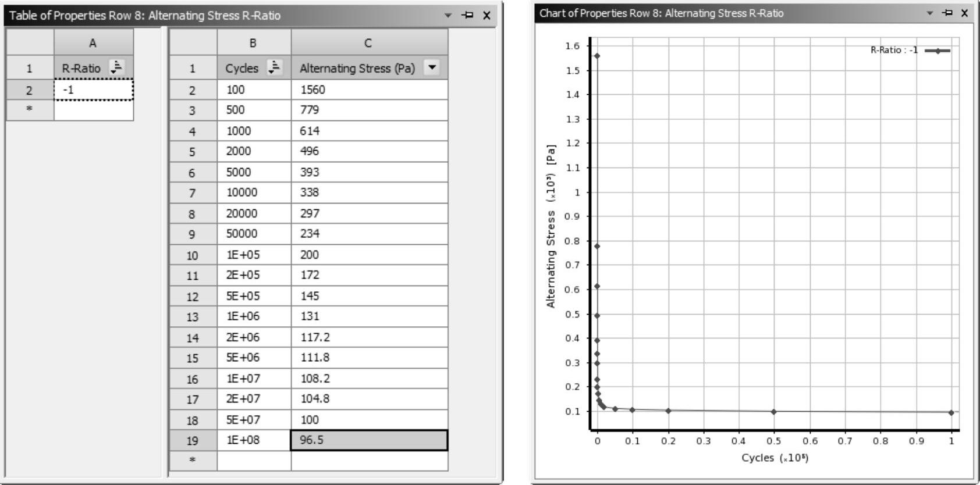The width and height of the screenshot is (980, 485).
Task: Select the Cycles cell 2E+06
Action: [x=254, y=337]
